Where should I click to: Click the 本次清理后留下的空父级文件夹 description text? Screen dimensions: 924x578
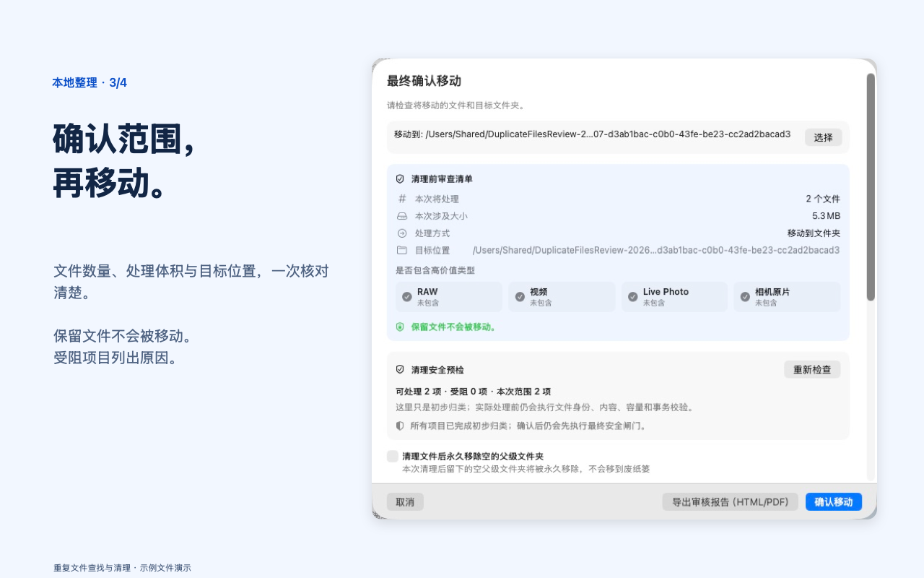(526, 469)
